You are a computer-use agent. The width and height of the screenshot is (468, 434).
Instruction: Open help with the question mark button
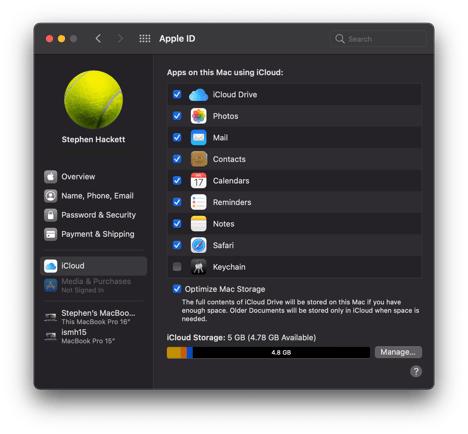click(416, 371)
